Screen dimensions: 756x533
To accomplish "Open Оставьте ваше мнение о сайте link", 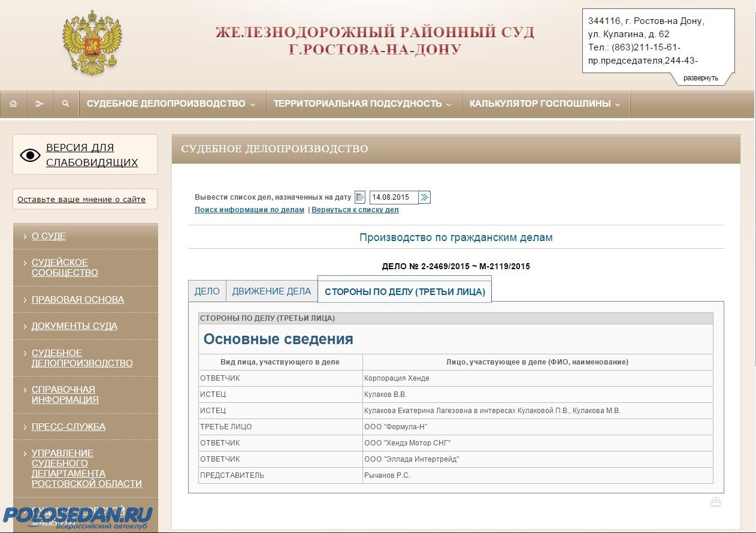I will click(81, 200).
